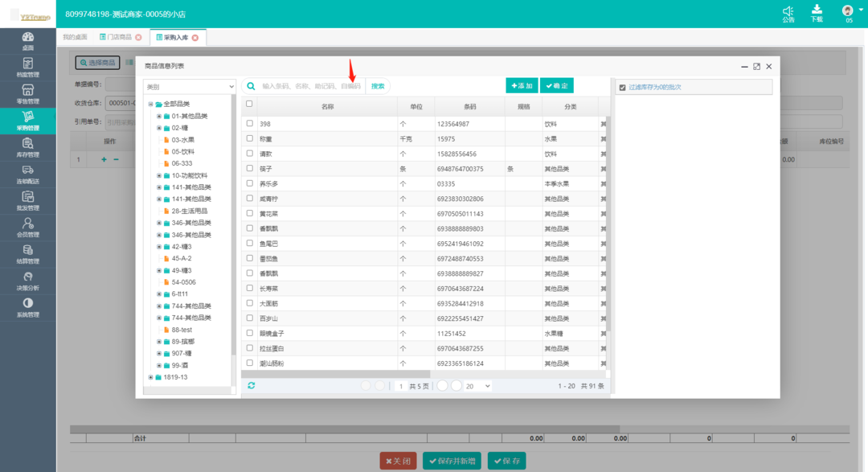Click the refresh icon in table footer
Image resolution: width=868 pixels, height=472 pixels.
coord(252,386)
